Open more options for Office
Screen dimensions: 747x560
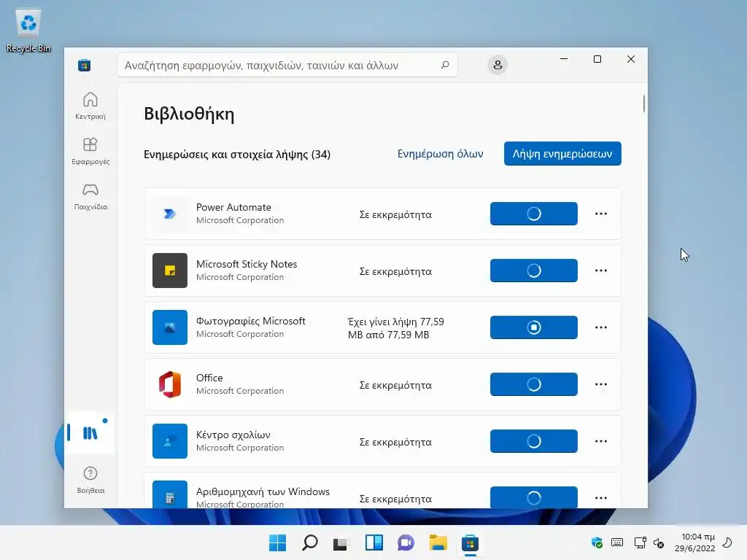[x=601, y=384]
